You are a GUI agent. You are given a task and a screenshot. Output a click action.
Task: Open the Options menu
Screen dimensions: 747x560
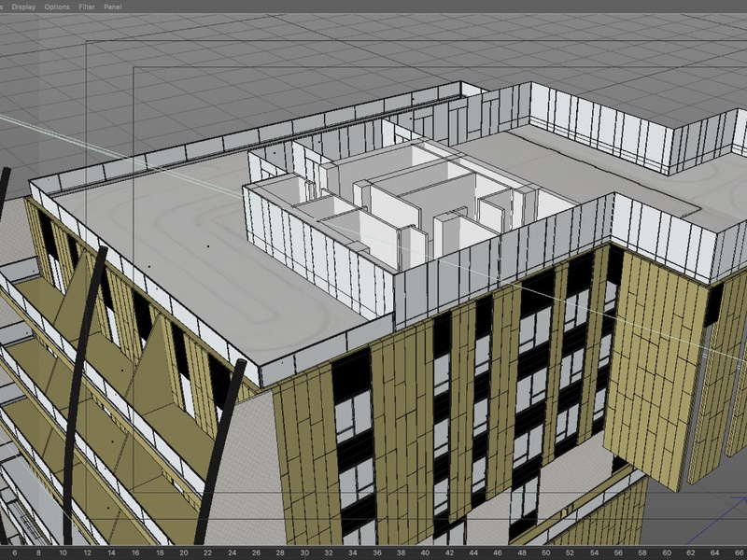click(x=57, y=7)
